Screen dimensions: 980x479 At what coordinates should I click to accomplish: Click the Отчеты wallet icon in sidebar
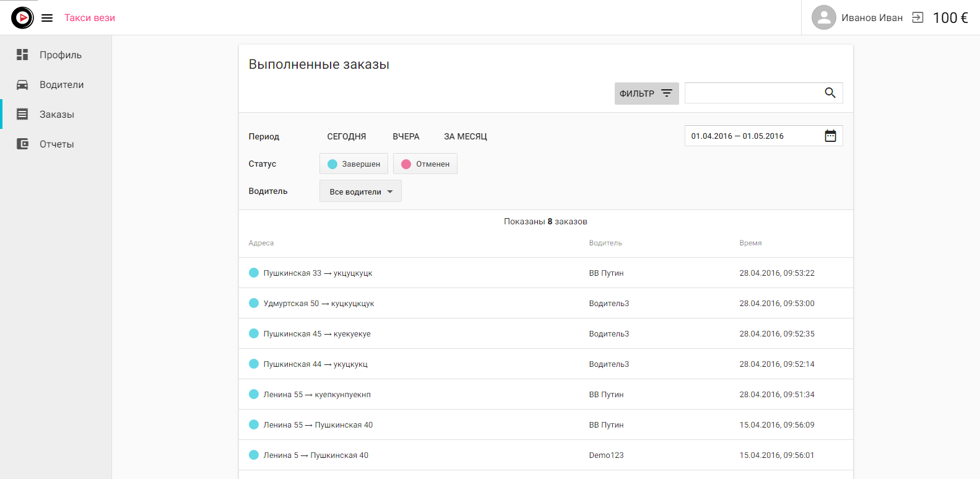(22, 144)
